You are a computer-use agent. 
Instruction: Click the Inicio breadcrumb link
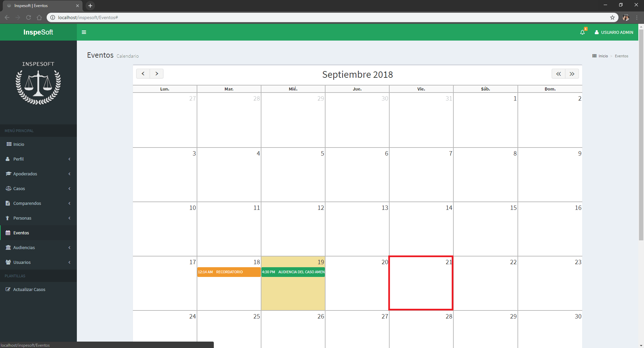click(603, 56)
